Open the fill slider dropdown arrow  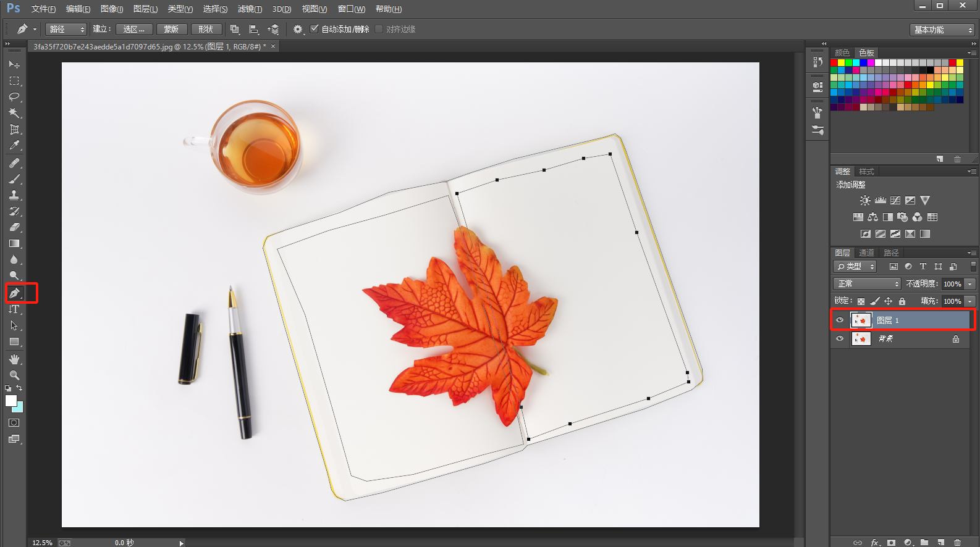(970, 301)
